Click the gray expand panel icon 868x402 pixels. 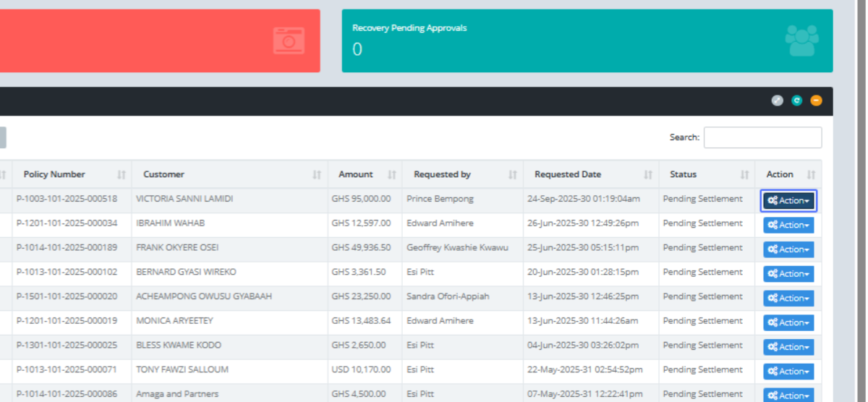[x=777, y=101]
